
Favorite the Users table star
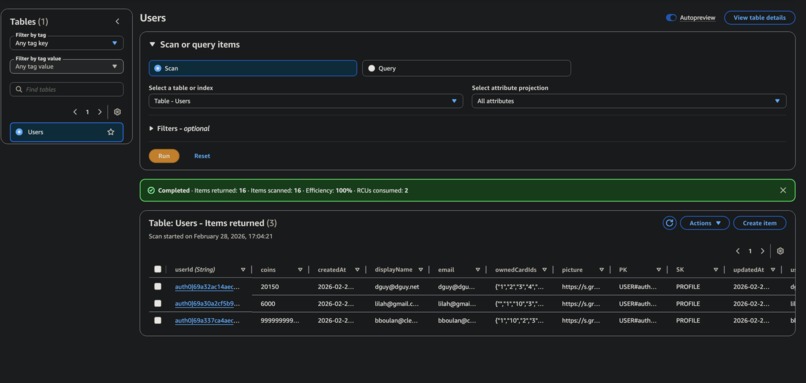111,132
